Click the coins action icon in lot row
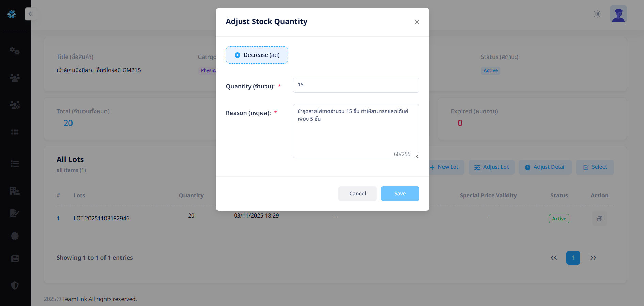This screenshot has height=306, width=644. (x=599, y=219)
